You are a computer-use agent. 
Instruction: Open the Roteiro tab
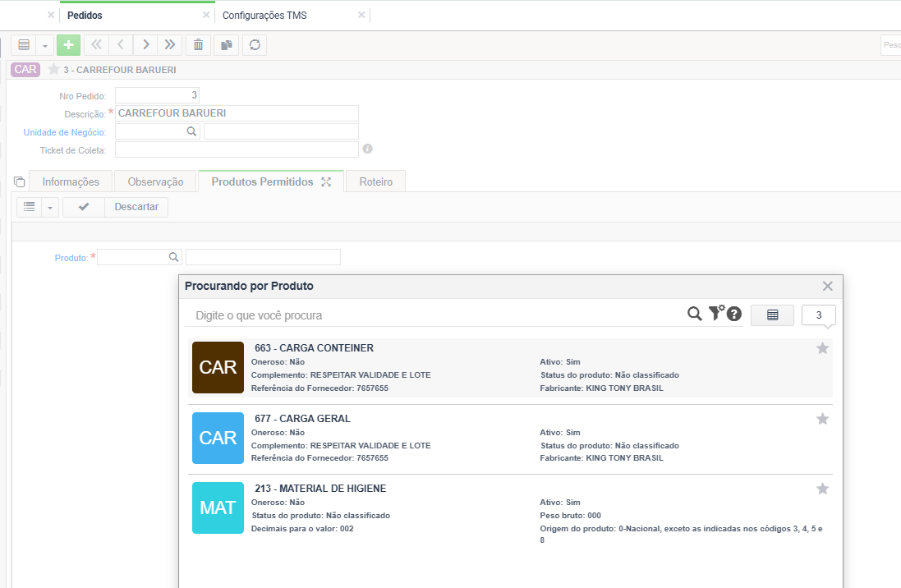click(x=376, y=181)
